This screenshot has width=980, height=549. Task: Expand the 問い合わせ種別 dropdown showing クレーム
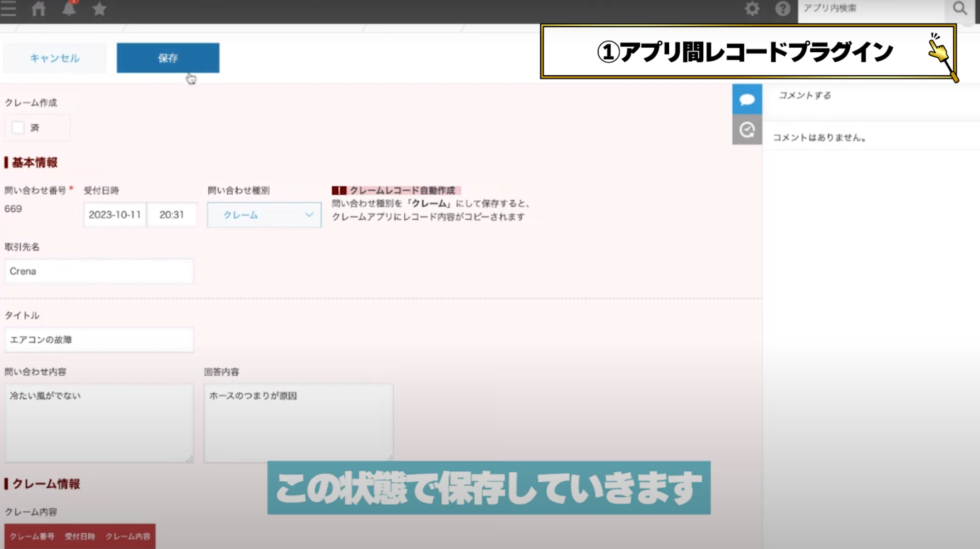(x=264, y=215)
